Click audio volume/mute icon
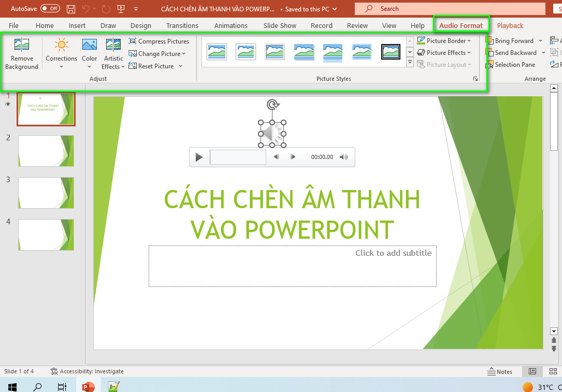 [343, 156]
